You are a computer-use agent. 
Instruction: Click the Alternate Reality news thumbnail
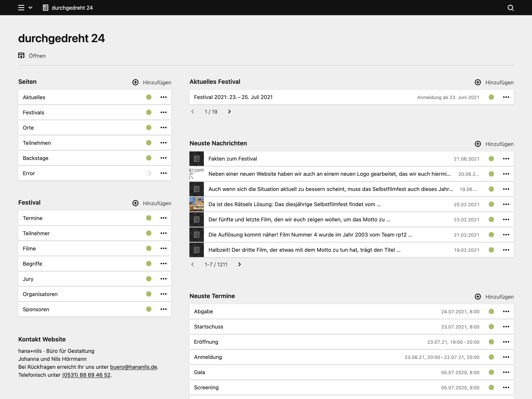[196, 204]
